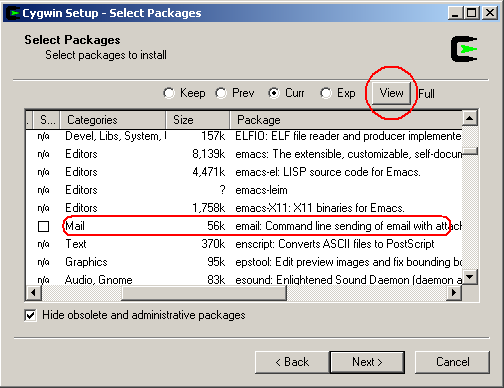504x388 pixels.
Task: Click the 'Full' view mode label
Action: click(x=426, y=94)
